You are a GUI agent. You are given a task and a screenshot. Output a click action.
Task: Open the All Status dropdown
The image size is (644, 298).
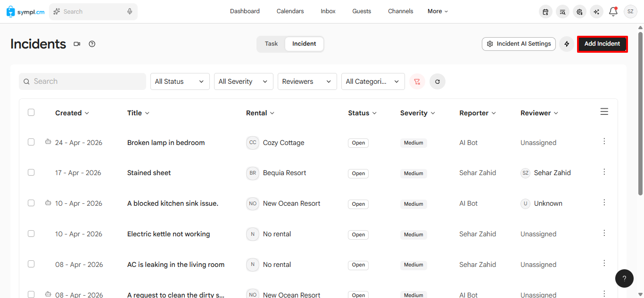(x=180, y=81)
